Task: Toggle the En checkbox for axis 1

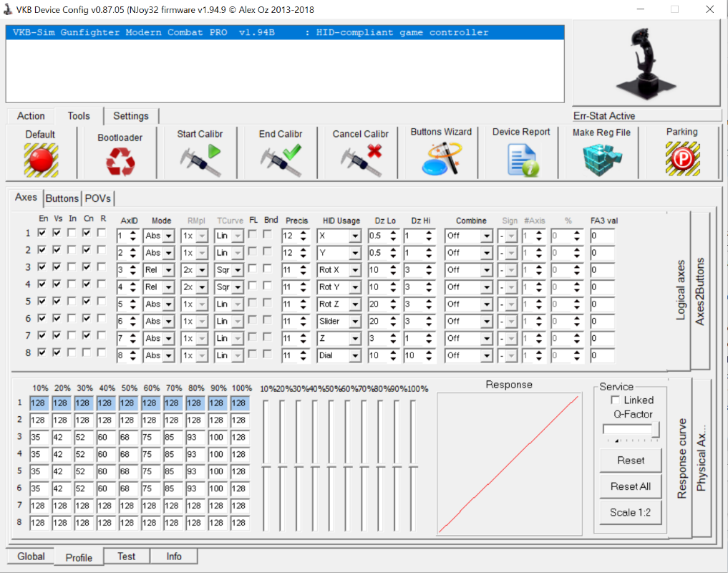Action: 42,233
